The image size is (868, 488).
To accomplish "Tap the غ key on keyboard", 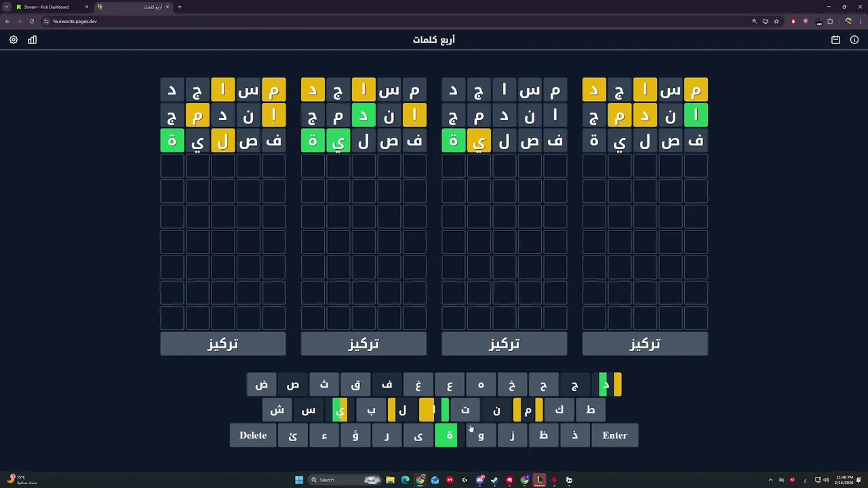I will click(x=418, y=385).
